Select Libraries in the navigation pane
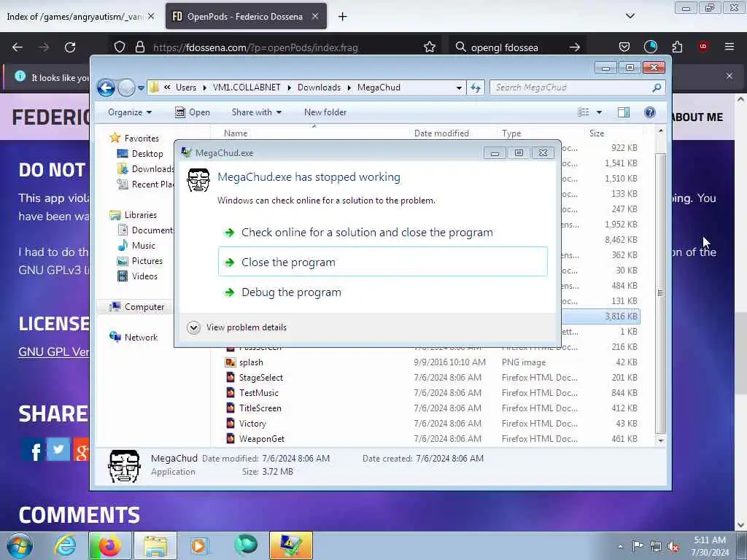The height and width of the screenshot is (560, 747). tap(141, 215)
